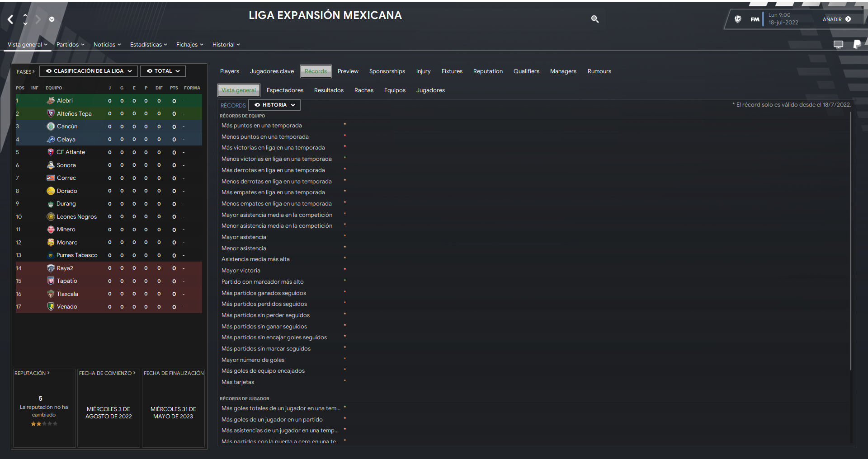Select 'Más tarjetas' record row
Viewport: 868px width, 459px height.
tap(238, 382)
